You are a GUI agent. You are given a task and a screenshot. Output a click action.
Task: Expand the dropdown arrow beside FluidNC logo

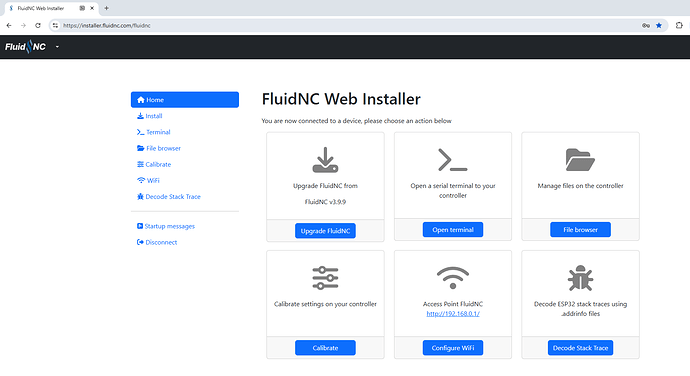coord(57,47)
